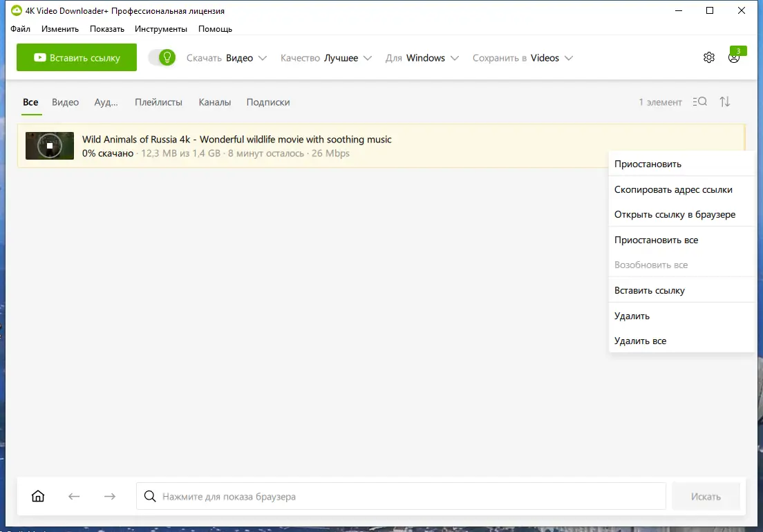Select the Wild Animals of Russia 4k title
The image size is (763, 532).
click(236, 139)
